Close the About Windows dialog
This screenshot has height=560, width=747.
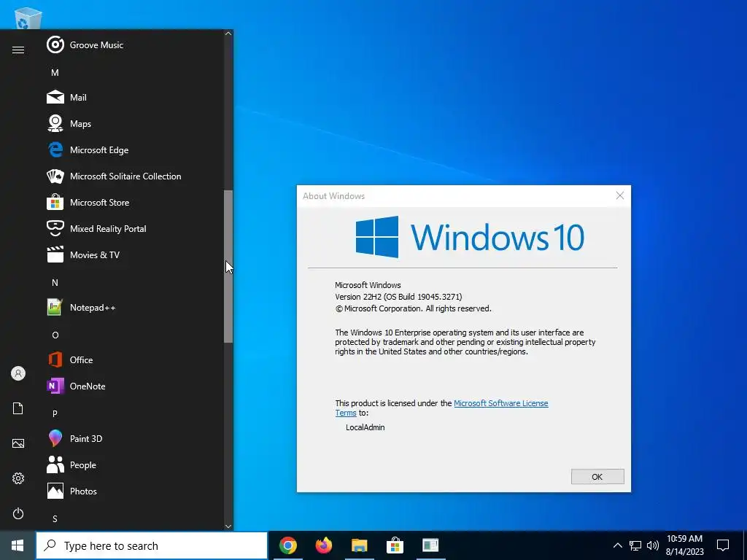(620, 195)
